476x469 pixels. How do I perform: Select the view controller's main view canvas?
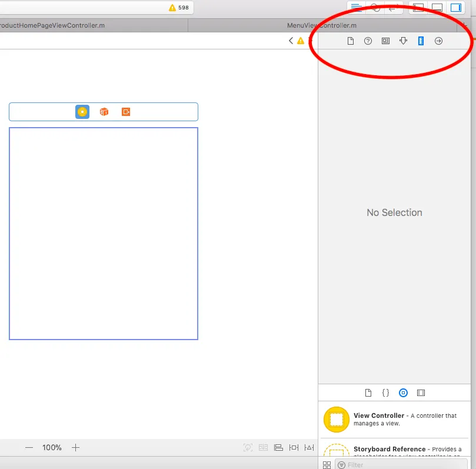coord(104,234)
